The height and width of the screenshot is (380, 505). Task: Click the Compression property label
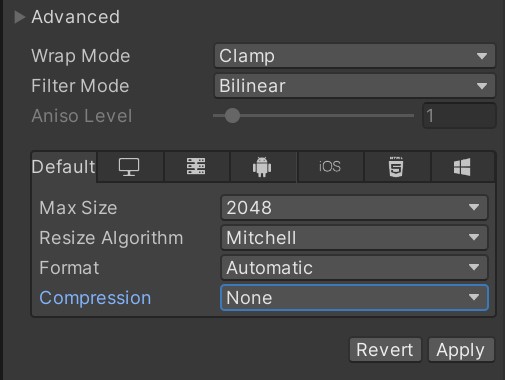pyautogui.click(x=95, y=298)
